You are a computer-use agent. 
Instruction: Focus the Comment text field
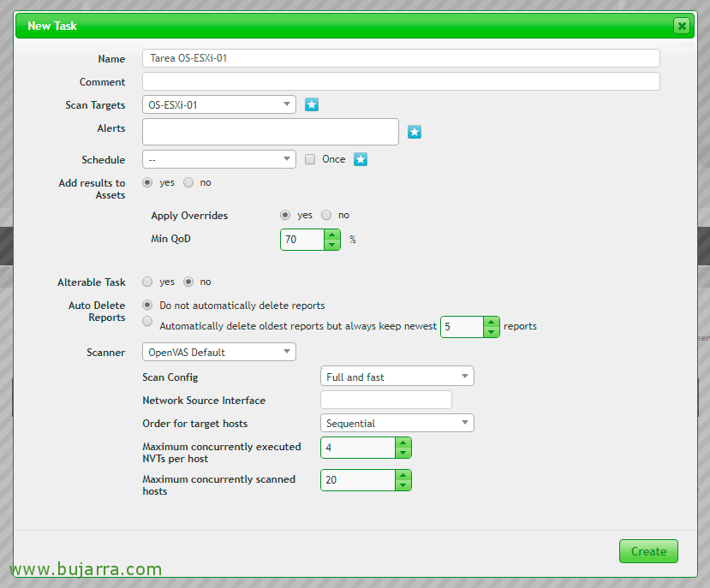click(x=401, y=81)
